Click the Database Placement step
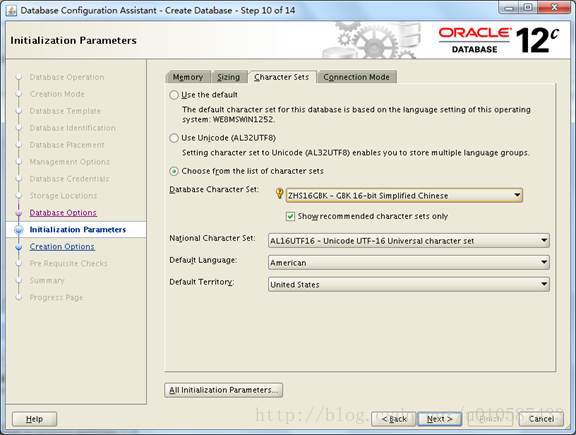 67,145
